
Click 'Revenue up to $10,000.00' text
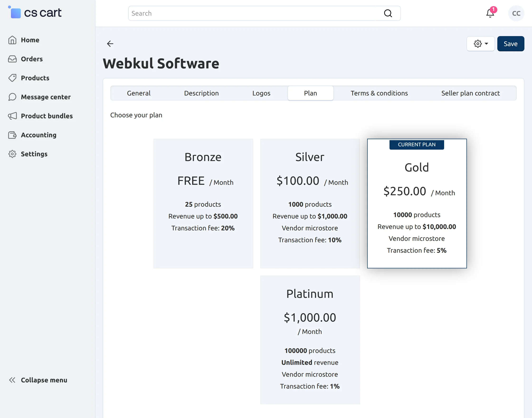click(x=417, y=227)
